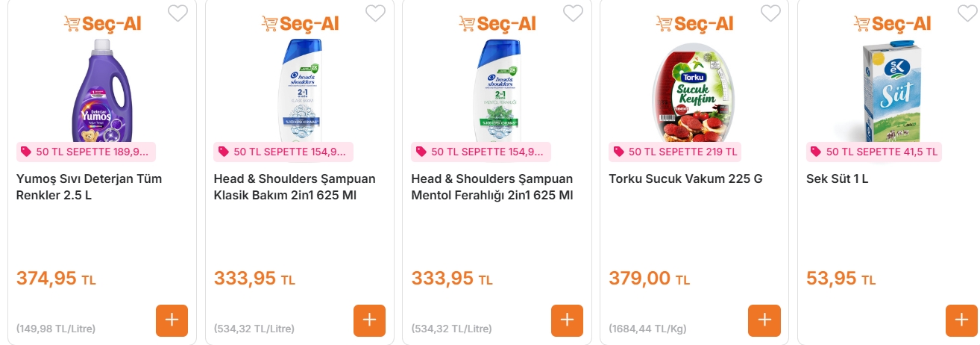This screenshot has width=980, height=345.
Task: Click the Sek Süt 1 L title
Action: (x=837, y=179)
